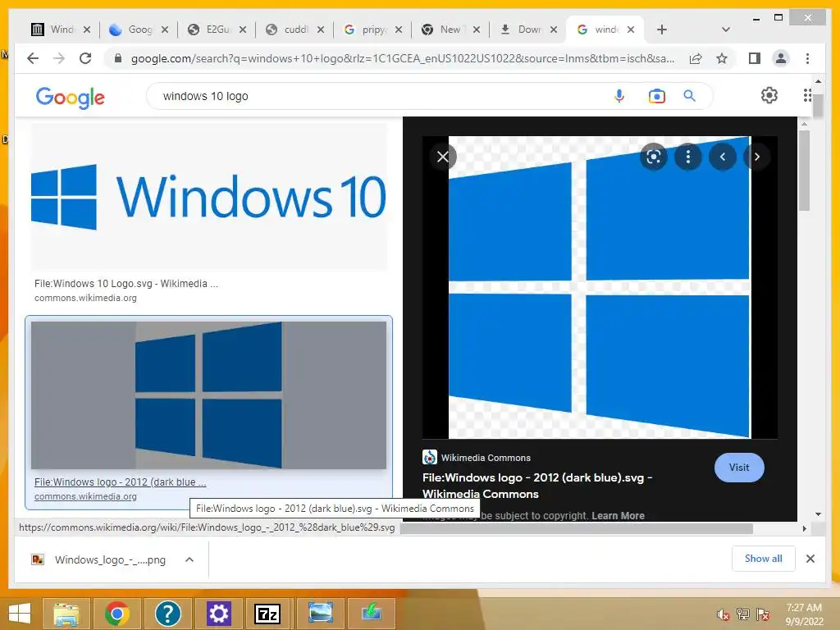Viewport: 840px width, 630px height.
Task: Click the Visit button
Action: coord(739,467)
